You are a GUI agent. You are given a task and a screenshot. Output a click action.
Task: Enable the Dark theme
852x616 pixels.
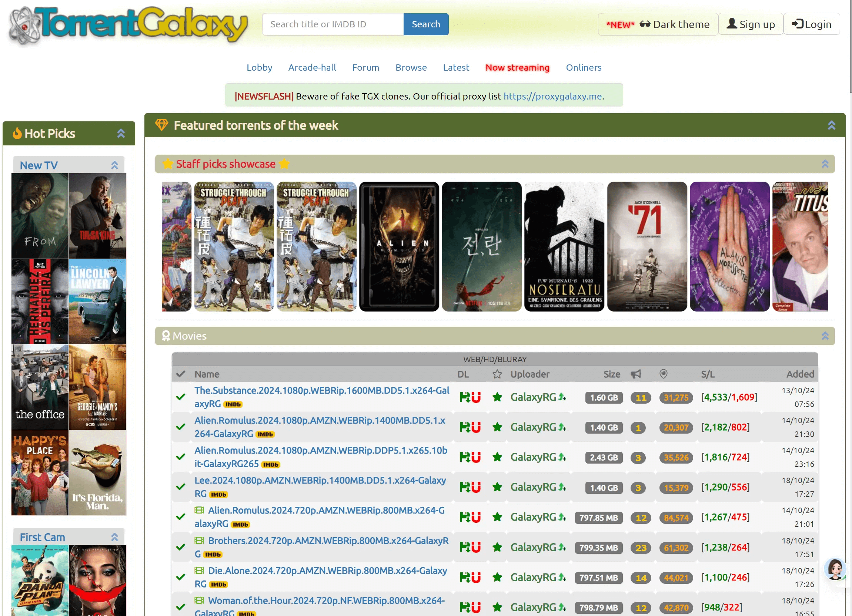click(676, 24)
